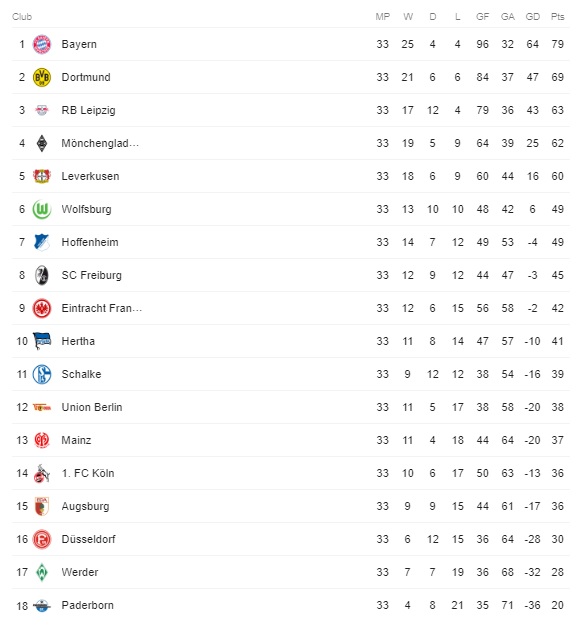Screen dimensions: 583x635
Task: Open the Mainz club name link
Action: 77,440
